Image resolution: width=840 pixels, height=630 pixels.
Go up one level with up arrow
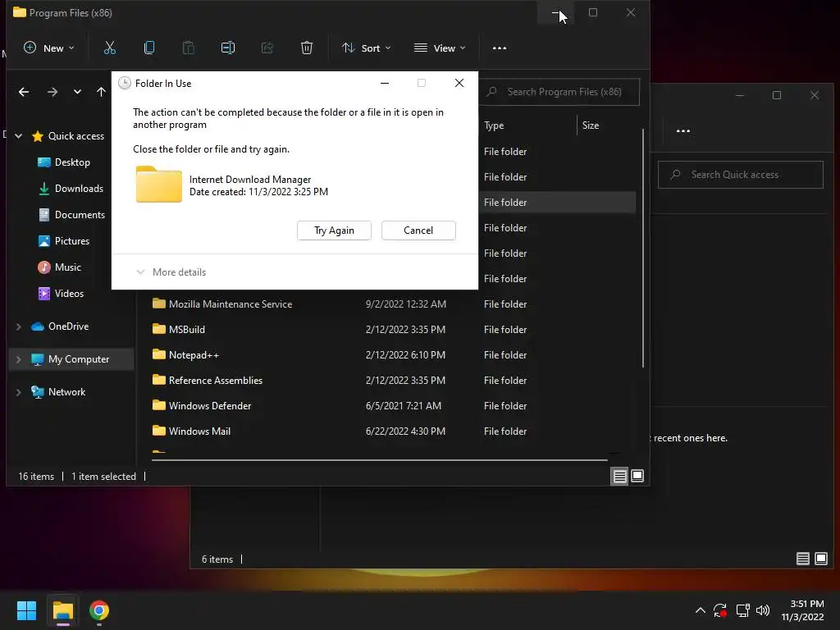[101, 92]
